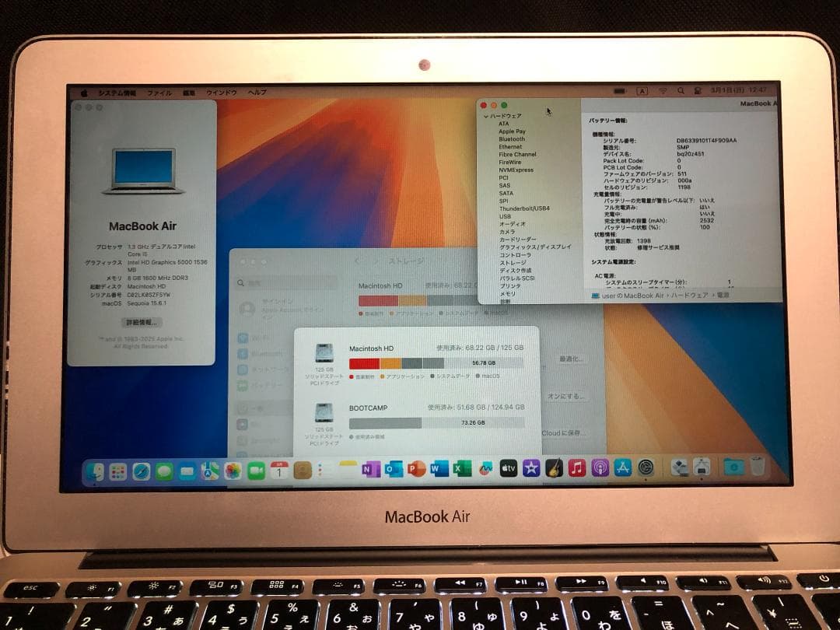Launch Microsoft Word from the Dock

[439, 469]
